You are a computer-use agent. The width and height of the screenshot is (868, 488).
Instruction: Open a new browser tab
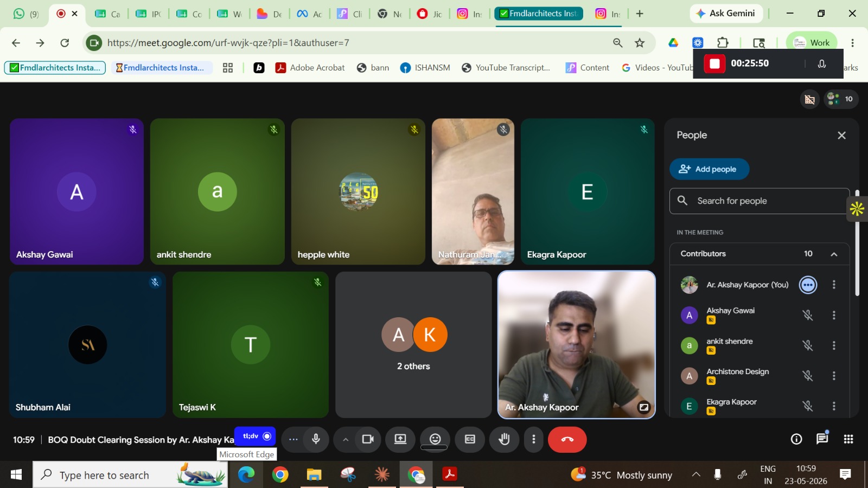[640, 14]
